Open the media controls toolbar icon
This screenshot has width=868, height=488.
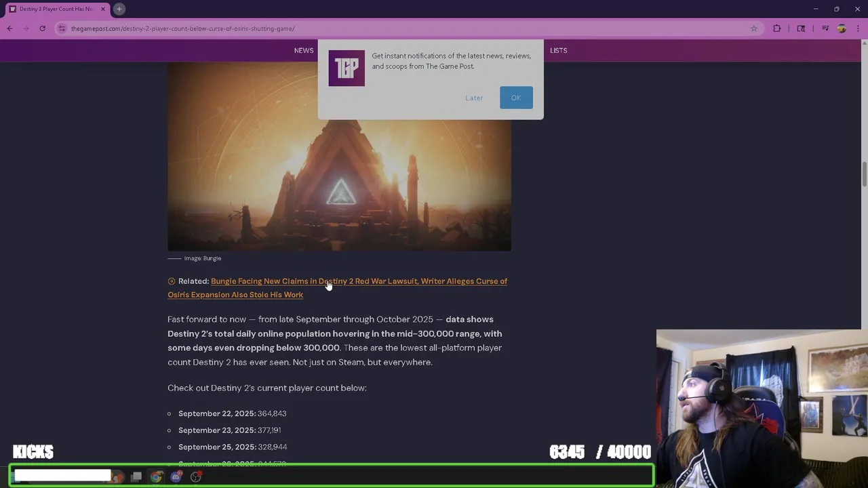[825, 28]
